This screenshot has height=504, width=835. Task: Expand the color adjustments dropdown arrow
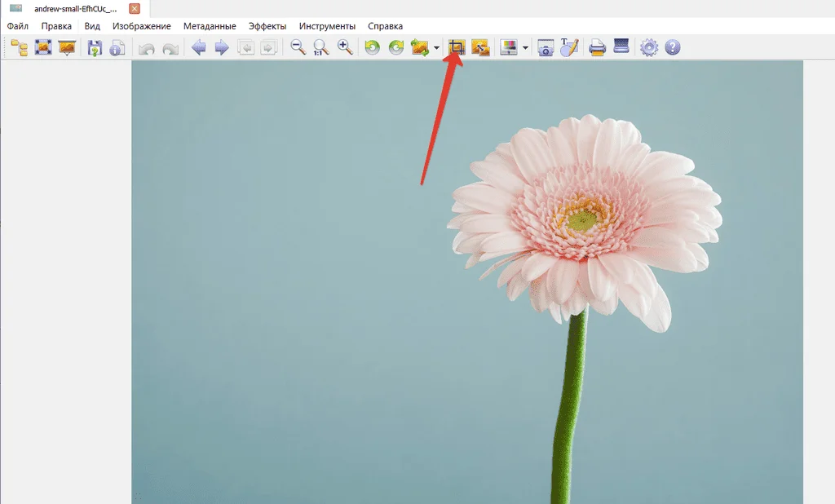click(525, 48)
